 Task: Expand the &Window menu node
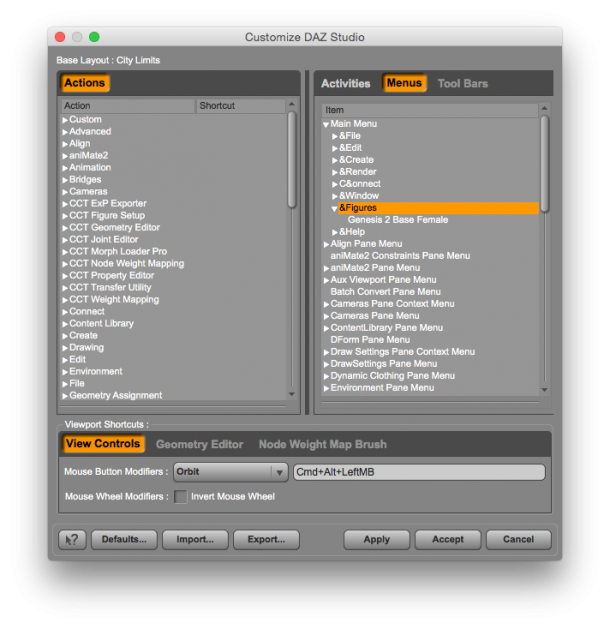point(334,197)
